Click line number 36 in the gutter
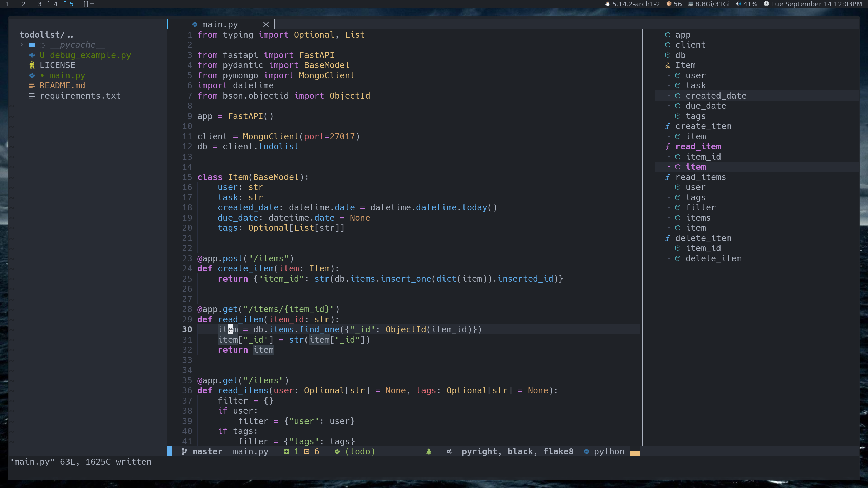Viewport: 868px width, 488px height. coord(187,390)
